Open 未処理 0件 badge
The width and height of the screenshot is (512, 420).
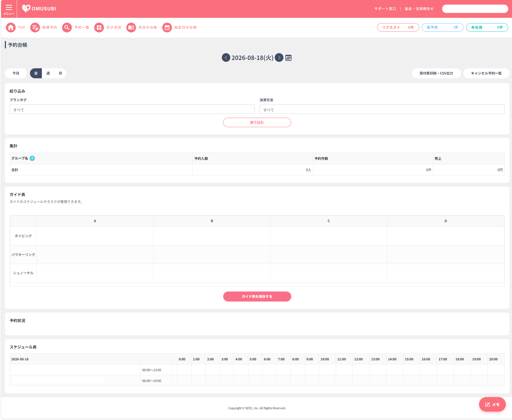pyautogui.click(x=487, y=27)
